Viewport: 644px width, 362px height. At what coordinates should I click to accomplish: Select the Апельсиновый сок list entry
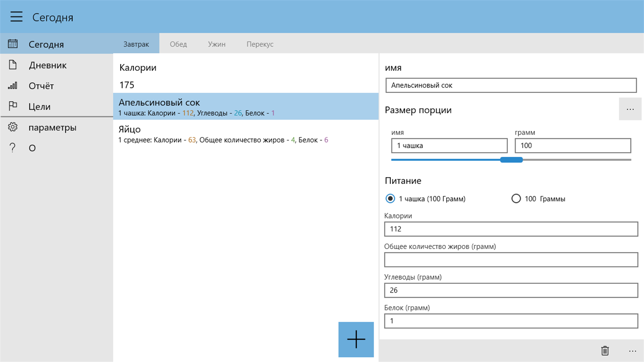(x=246, y=107)
